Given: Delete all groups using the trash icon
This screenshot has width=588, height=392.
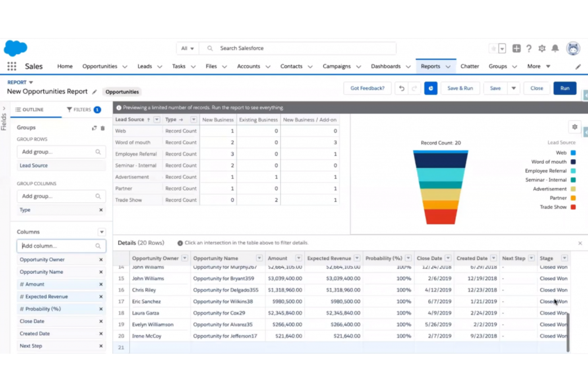Looking at the screenshot, I should (x=103, y=127).
